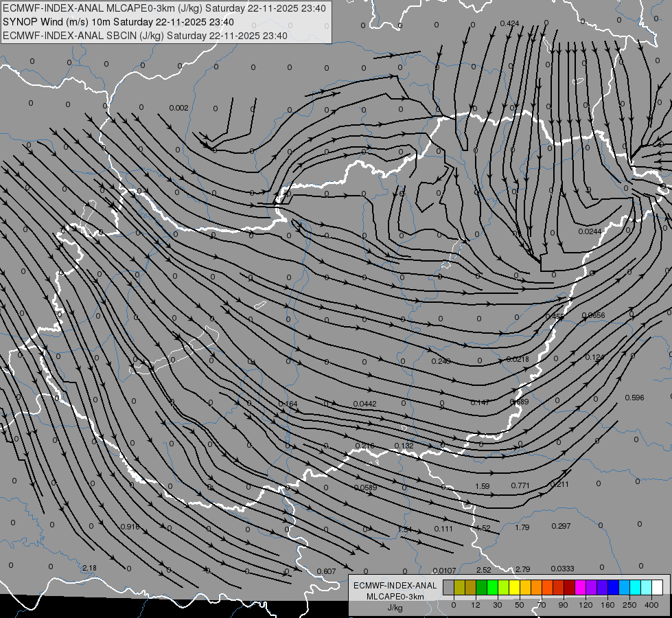Screen dimensions: 672x618
Task: Click the legend tick value 50
Action: pos(520,605)
